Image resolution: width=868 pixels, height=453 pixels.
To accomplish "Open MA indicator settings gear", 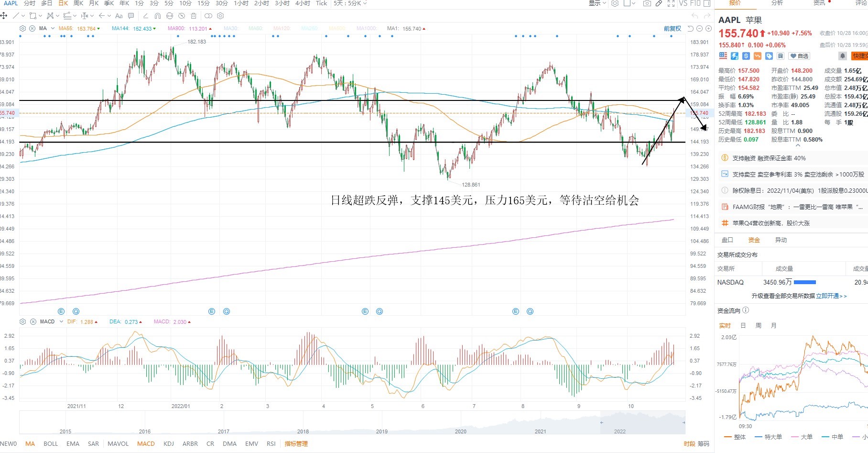I will click(22, 29).
